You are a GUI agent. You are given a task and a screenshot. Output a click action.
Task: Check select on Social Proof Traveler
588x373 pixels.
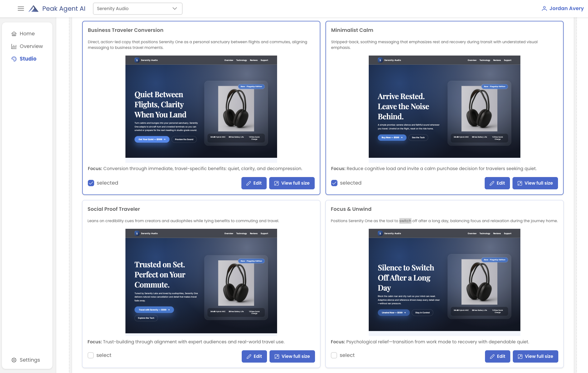tap(91, 355)
